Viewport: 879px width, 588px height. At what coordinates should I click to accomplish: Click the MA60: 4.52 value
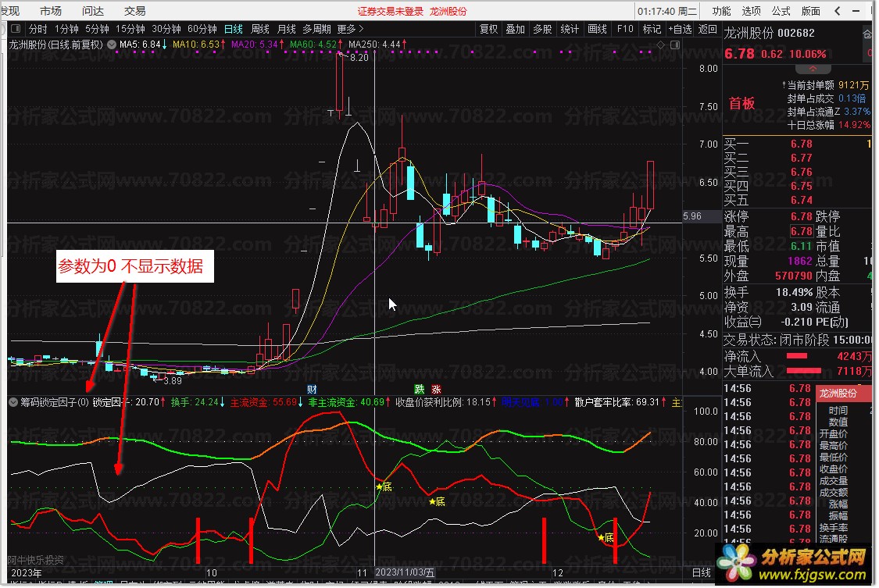tap(316, 45)
